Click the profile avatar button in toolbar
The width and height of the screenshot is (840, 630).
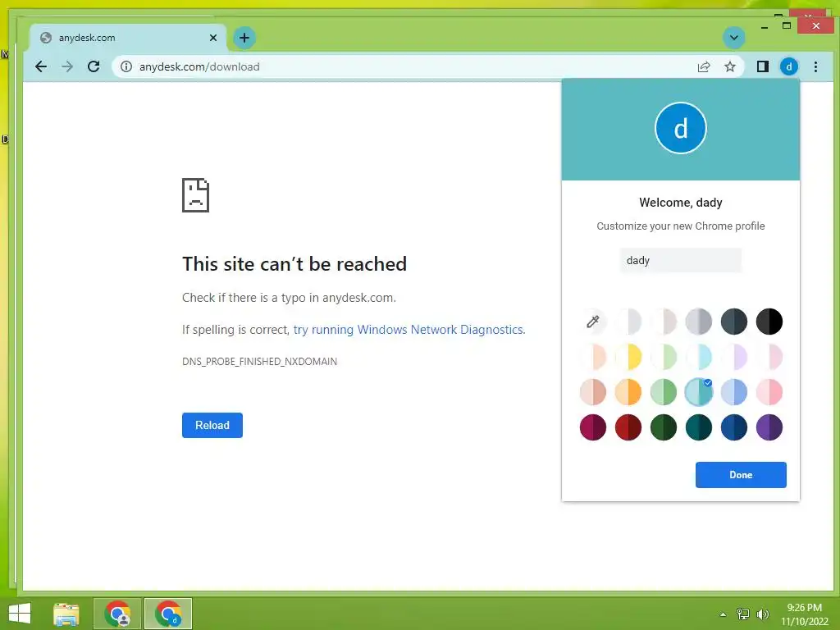click(788, 66)
